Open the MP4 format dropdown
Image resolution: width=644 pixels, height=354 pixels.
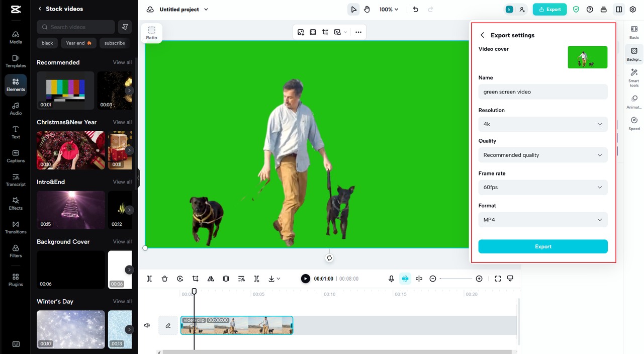click(x=543, y=220)
